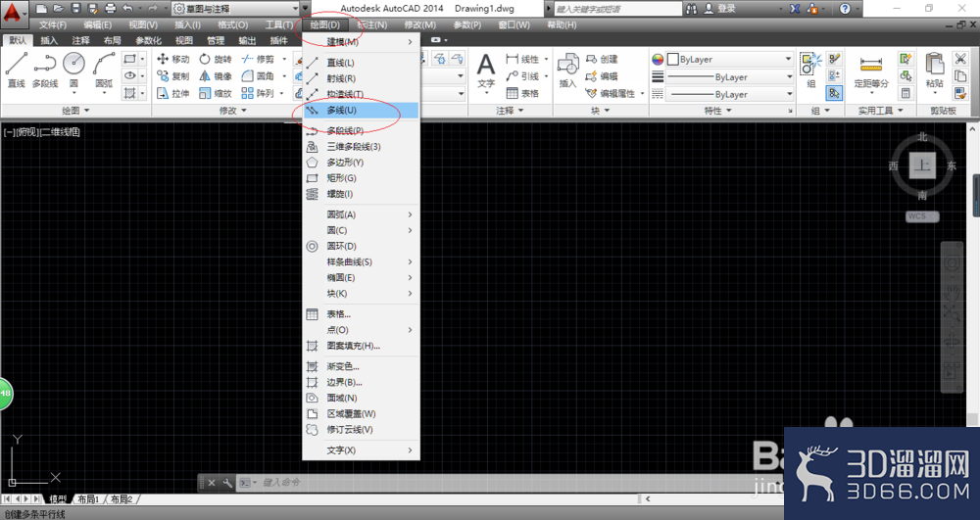Click the binoculars search icon

(691, 9)
